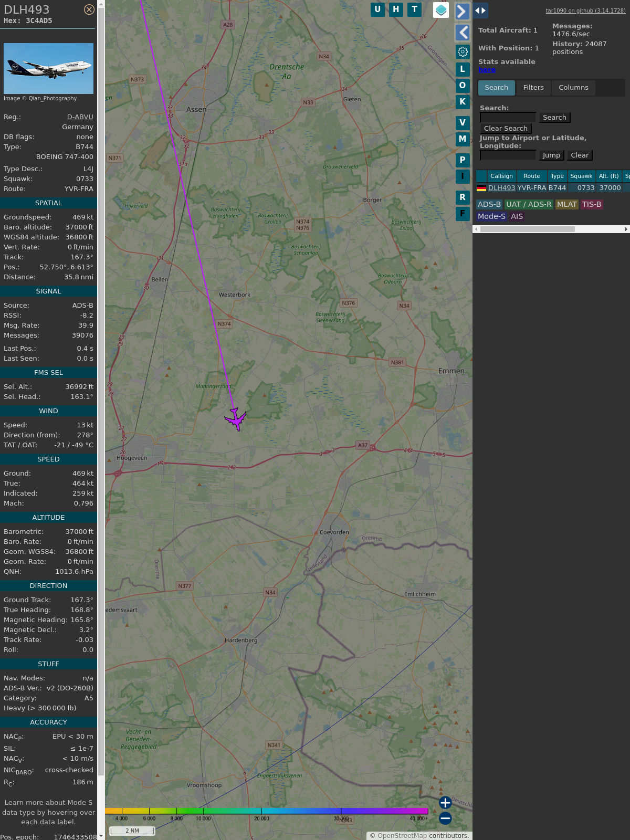Viewport: 630px width, 840px height.
Task: Click the right chevron sidebar button
Action: point(462,11)
